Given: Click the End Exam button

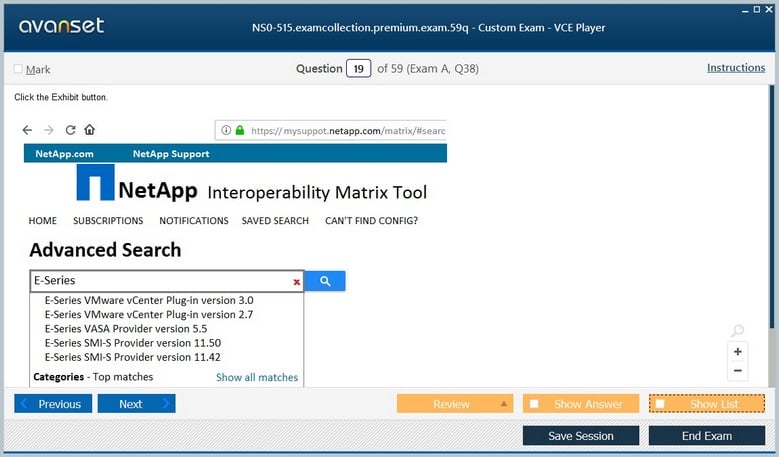Looking at the screenshot, I should point(707,436).
